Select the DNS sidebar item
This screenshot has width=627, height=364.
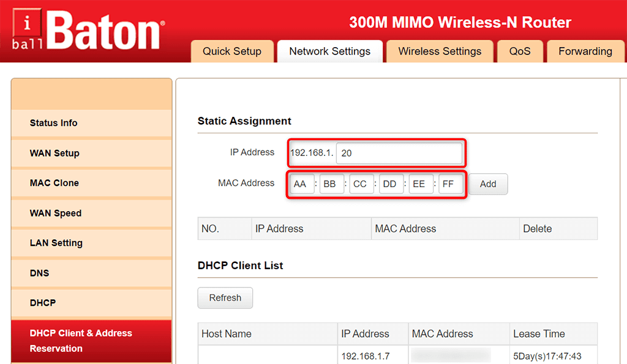(92, 273)
